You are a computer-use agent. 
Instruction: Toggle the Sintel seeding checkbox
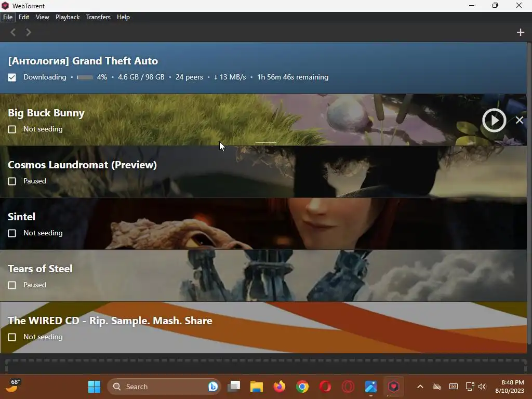click(x=12, y=233)
